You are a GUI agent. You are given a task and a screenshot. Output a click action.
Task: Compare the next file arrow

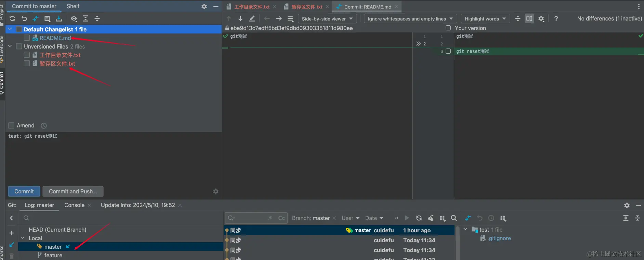pos(279,18)
